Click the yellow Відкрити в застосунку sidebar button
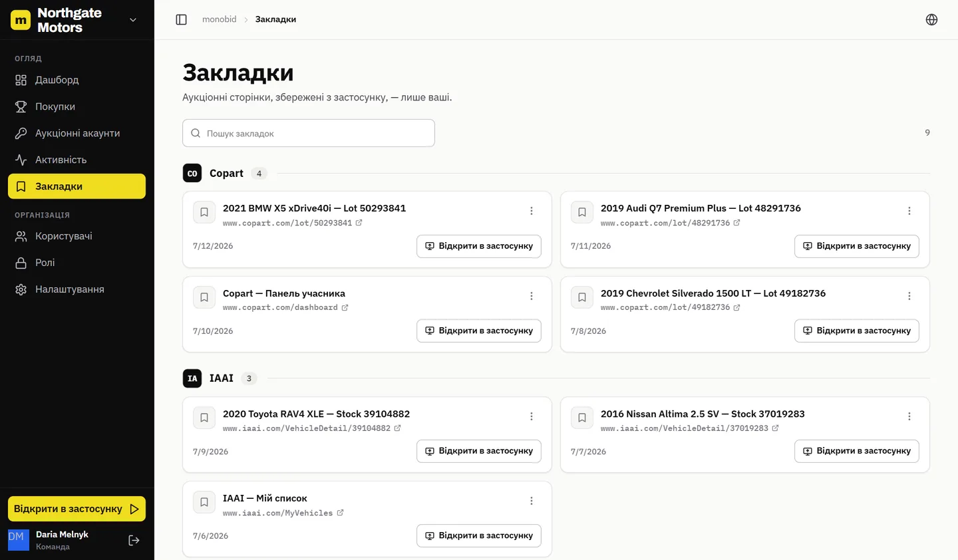The width and height of the screenshot is (958, 560). click(x=77, y=509)
